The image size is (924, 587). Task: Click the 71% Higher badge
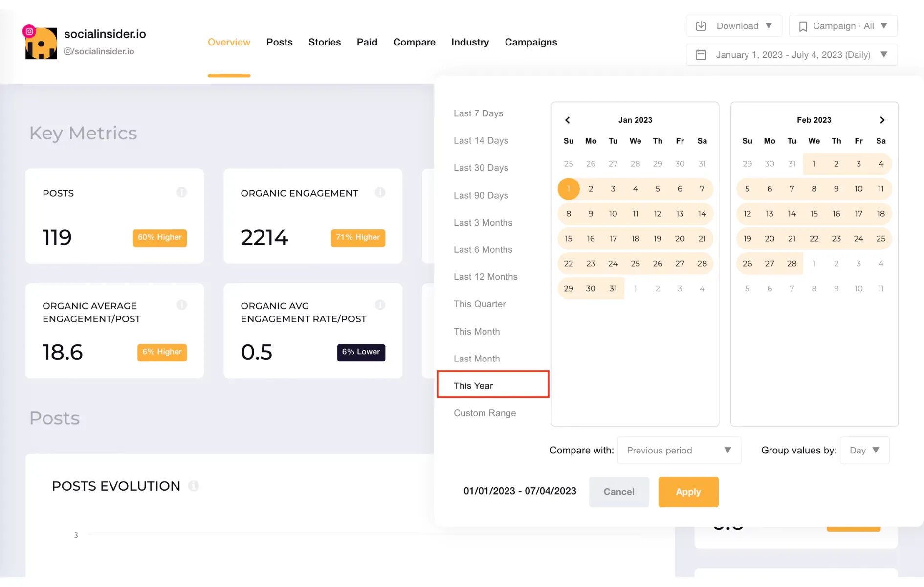click(x=358, y=238)
